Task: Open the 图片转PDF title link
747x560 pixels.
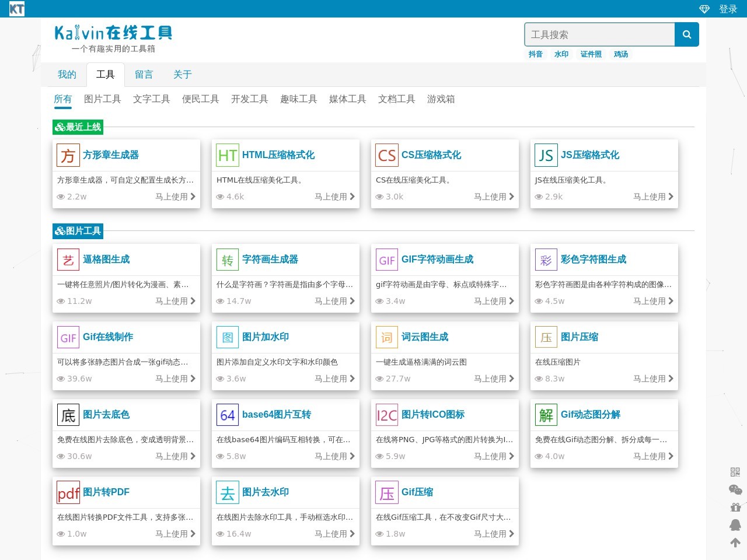Action: pos(106,492)
